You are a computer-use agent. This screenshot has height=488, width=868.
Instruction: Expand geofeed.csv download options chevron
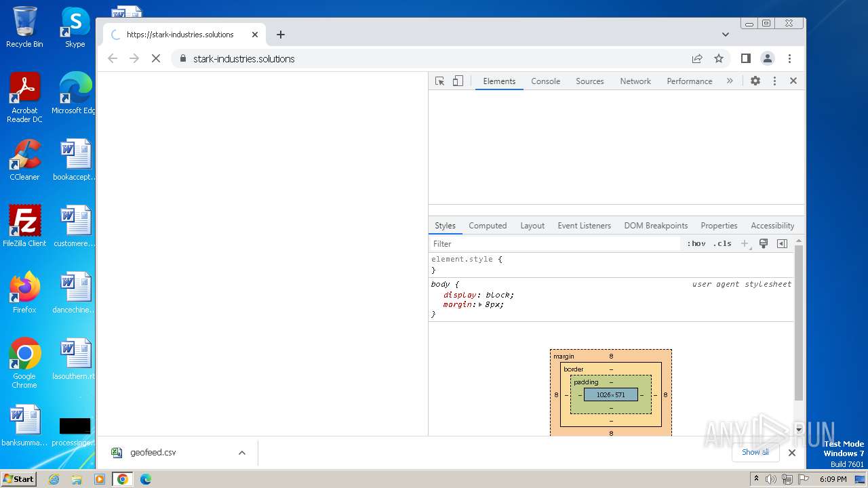pyautogui.click(x=242, y=453)
